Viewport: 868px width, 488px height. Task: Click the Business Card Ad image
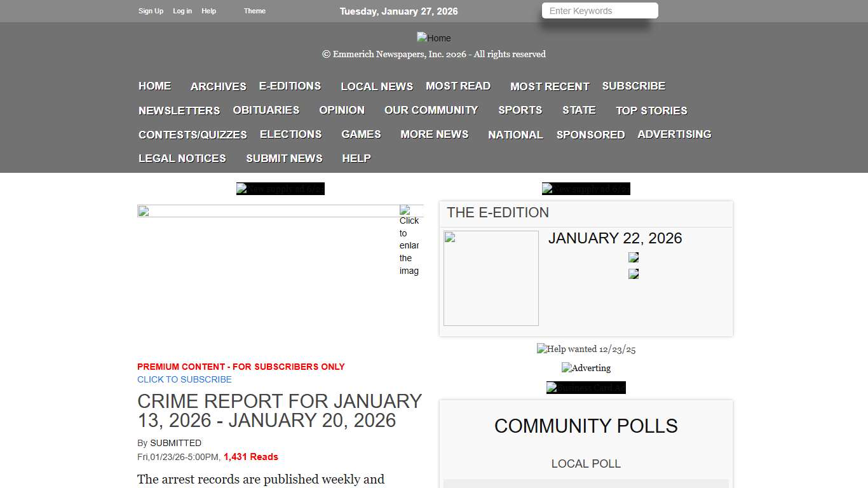[x=586, y=388]
